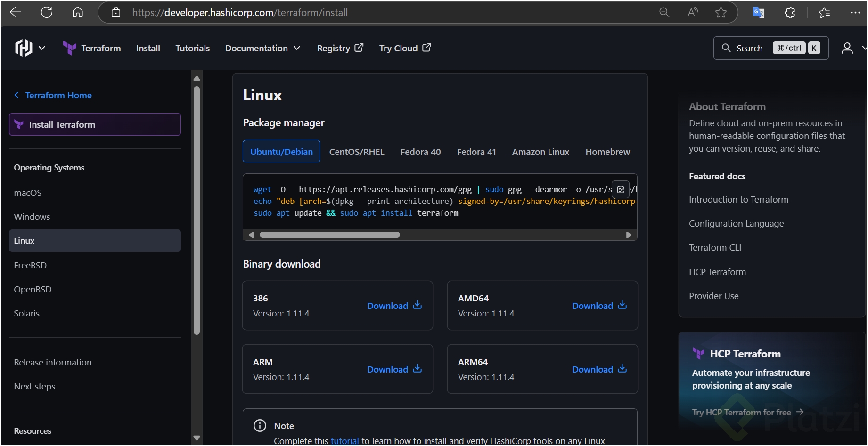This screenshot has width=868, height=446.
Task: Add page to favorites star icon
Action: (x=721, y=12)
